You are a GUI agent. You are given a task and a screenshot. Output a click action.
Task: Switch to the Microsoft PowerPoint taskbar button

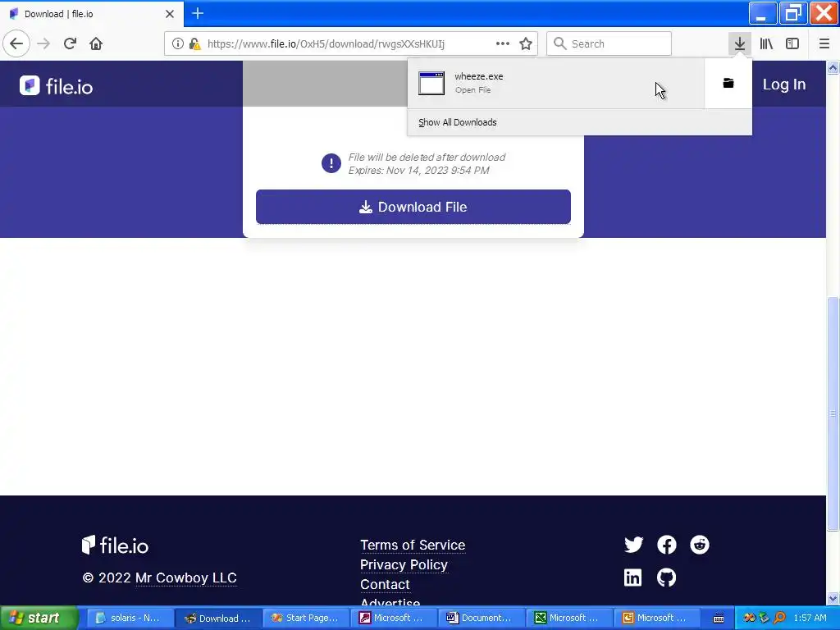coord(657,618)
